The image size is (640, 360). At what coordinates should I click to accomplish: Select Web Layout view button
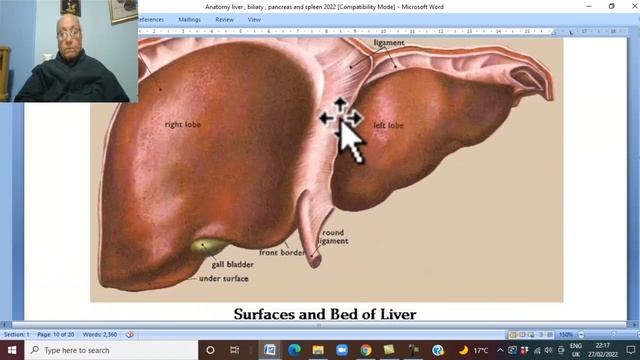click(x=531, y=335)
